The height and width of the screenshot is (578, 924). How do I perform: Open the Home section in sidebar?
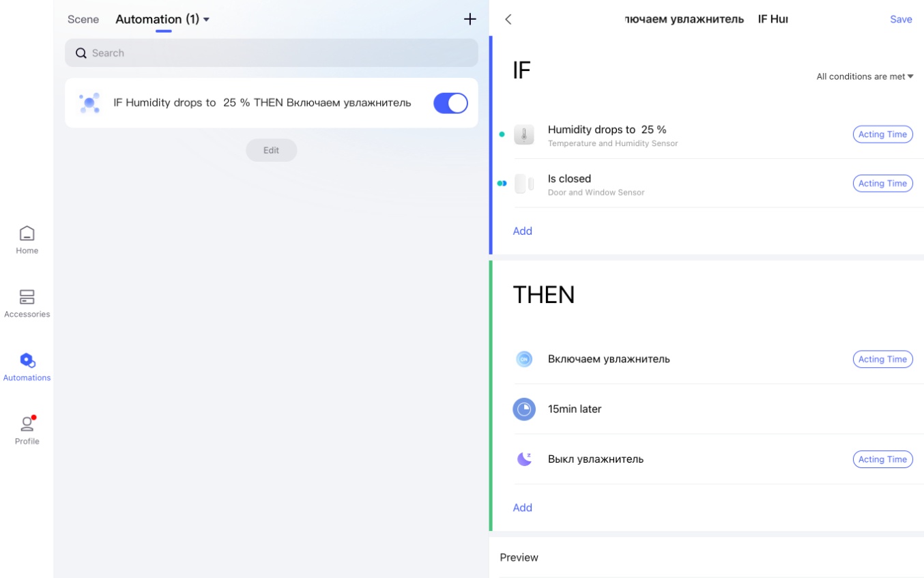(27, 240)
